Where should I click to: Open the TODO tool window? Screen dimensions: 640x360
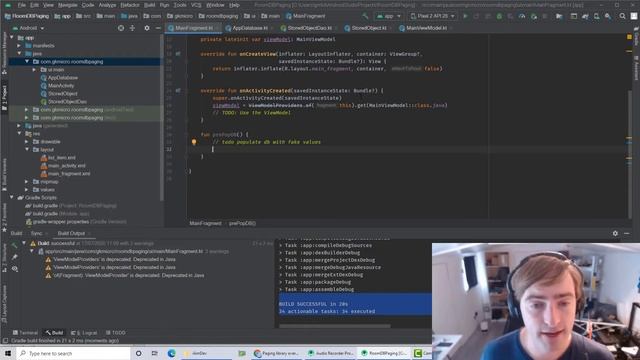coord(116,333)
